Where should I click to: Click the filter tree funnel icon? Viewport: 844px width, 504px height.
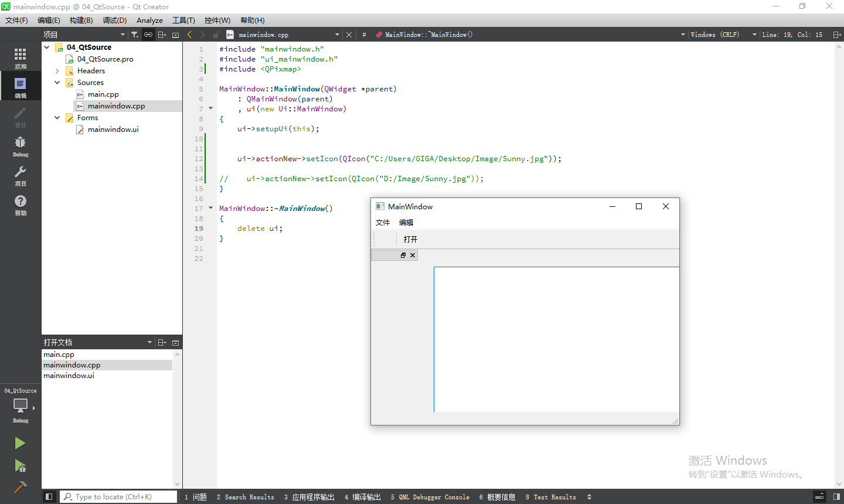(135, 35)
